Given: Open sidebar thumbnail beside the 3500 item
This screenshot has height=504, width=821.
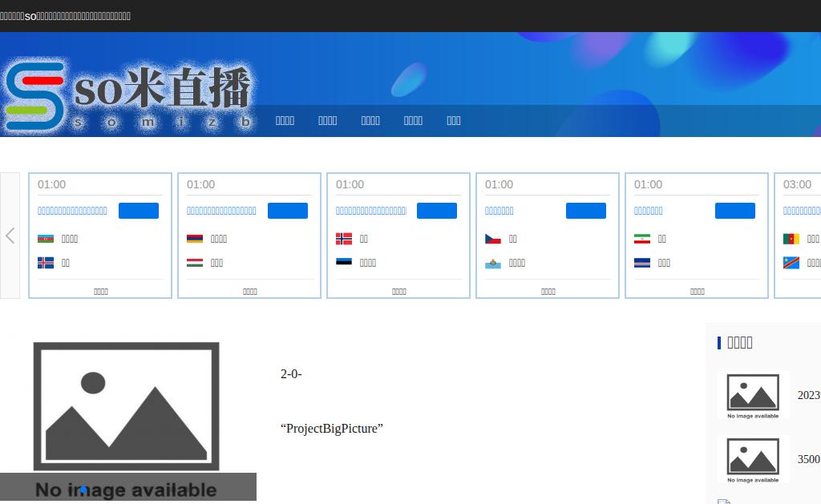Looking at the screenshot, I should [x=754, y=459].
